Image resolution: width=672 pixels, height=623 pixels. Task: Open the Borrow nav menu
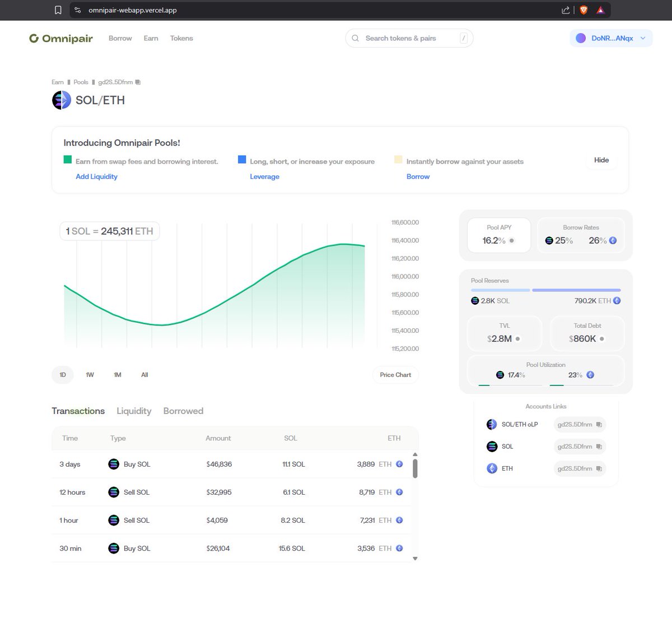[120, 38]
